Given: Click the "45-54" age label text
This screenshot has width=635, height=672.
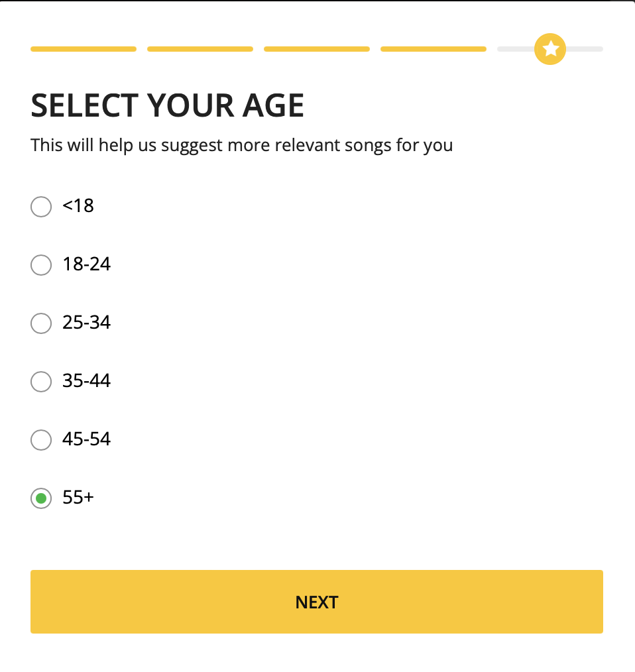Looking at the screenshot, I should 87,439.
